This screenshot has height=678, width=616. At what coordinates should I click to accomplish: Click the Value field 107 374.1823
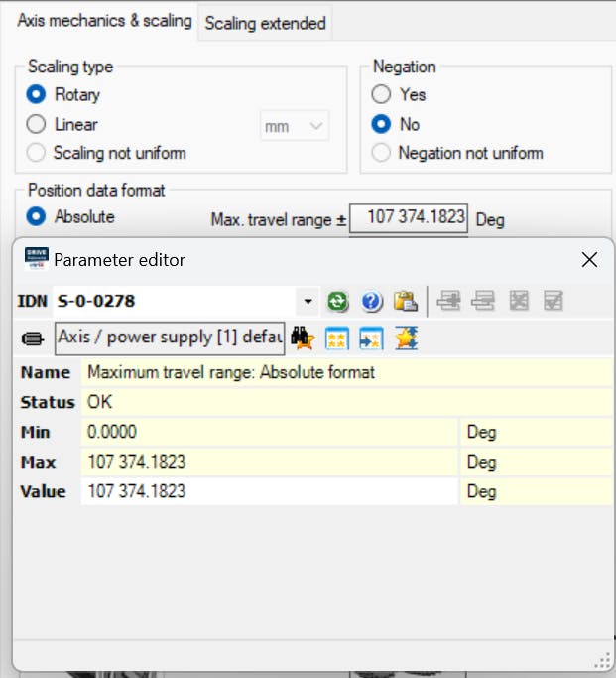coord(268,491)
